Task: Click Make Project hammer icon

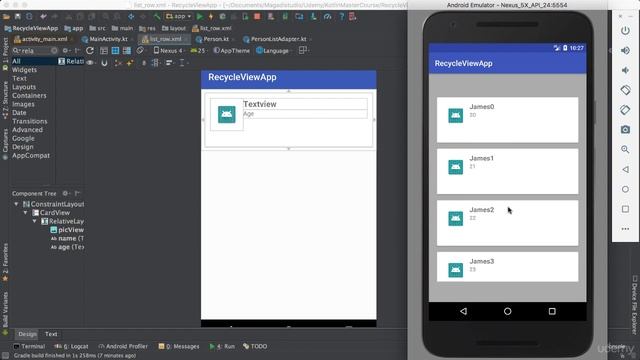Action: point(157,17)
